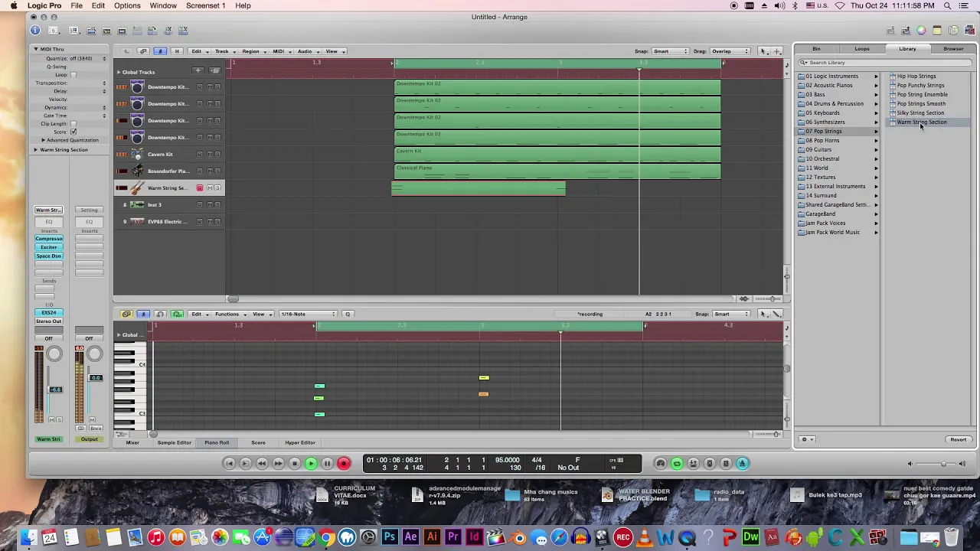This screenshot has height=551, width=980.
Task: Stop playback with the Stop button
Action: (x=295, y=463)
